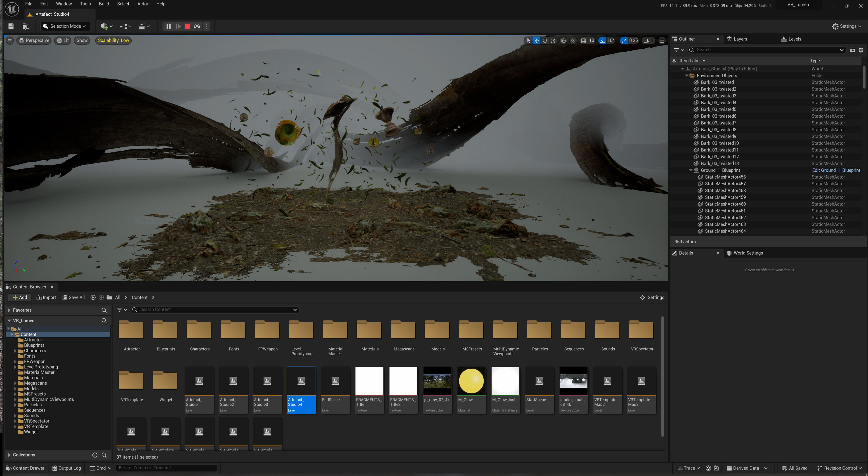Open the Selection Mode dropdown
868x476 pixels.
coord(65,26)
